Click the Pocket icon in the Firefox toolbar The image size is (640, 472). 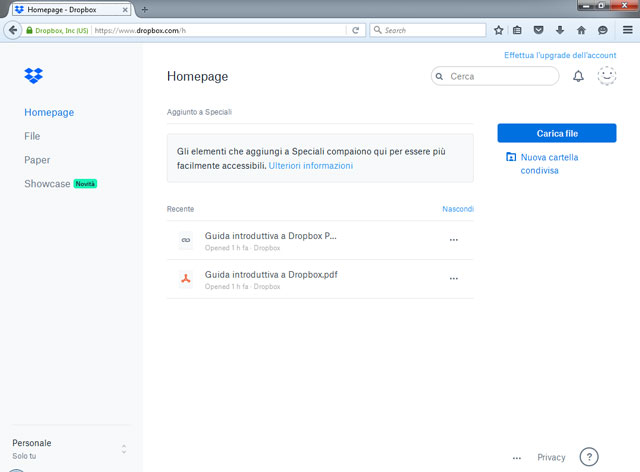pyautogui.click(x=538, y=30)
